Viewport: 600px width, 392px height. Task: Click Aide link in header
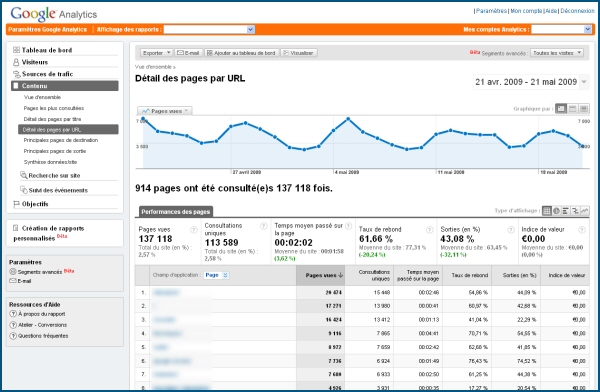click(x=551, y=11)
